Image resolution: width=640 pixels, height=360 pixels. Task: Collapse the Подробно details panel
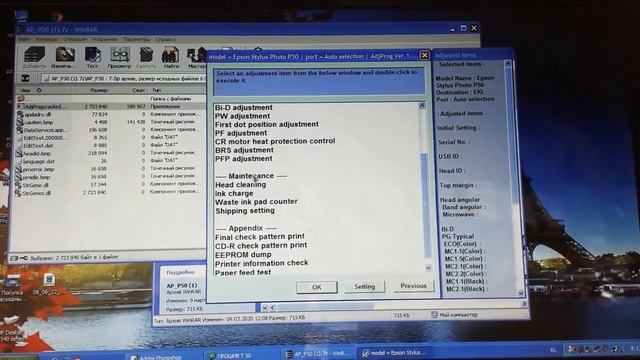click(x=180, y=272)
